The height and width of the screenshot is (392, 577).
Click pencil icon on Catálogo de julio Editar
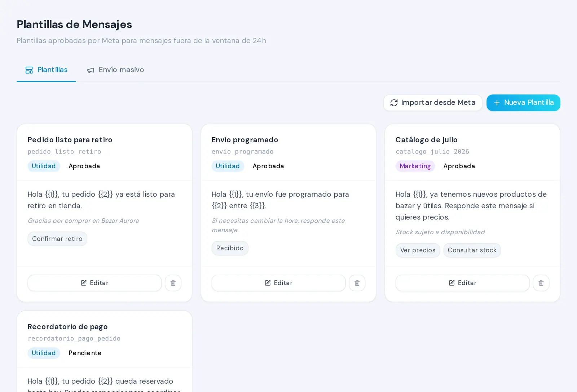coord(452,283)
